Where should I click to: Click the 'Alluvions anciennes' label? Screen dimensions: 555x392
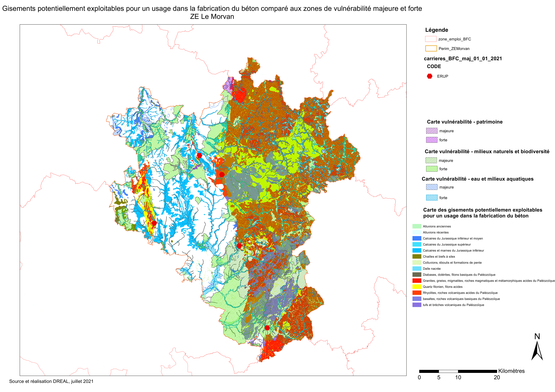[x=437, y=226]
